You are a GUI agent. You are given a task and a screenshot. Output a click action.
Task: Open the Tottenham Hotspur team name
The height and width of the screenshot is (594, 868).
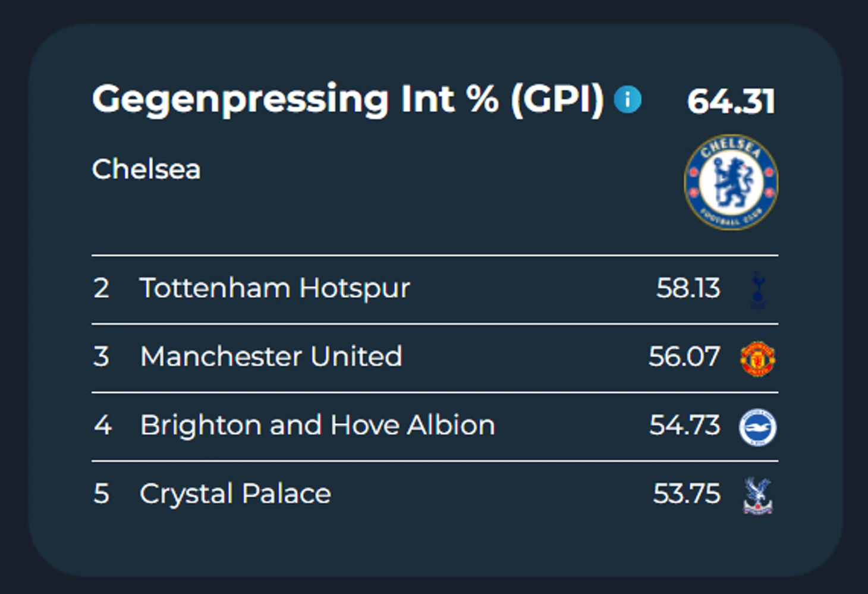(x=275, y=288)
